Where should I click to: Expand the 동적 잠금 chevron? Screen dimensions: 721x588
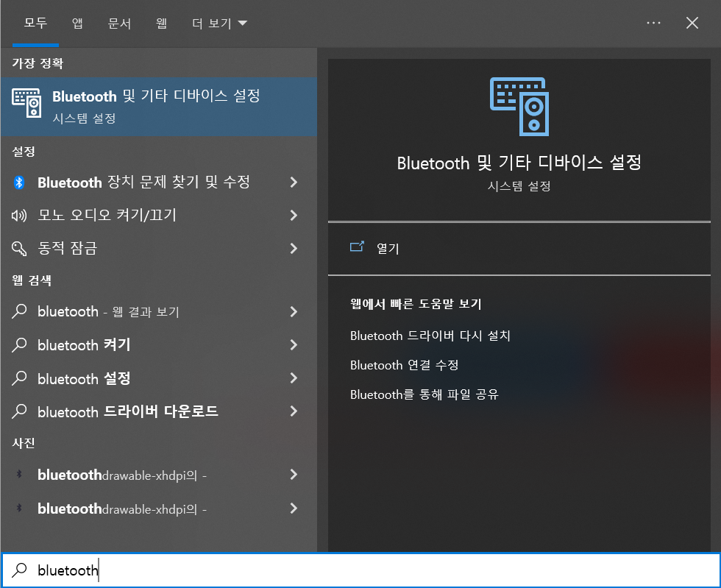click(294, 249)
